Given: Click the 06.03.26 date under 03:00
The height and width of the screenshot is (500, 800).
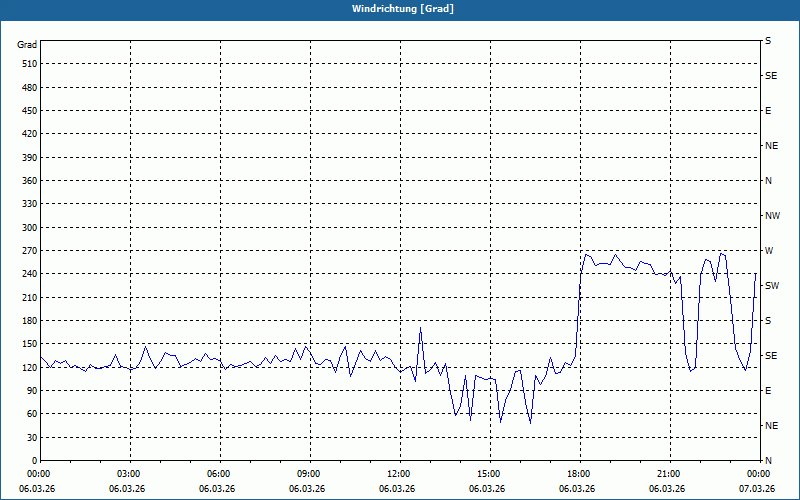Looking at the screenshot, I should pyautogui.click(x=127, y=489).
